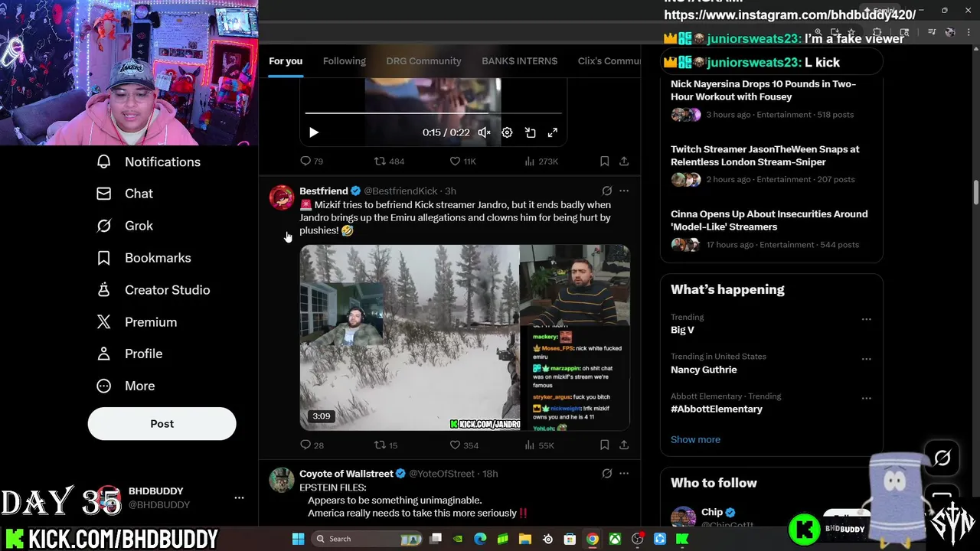Open video settings gear
This screenshot has height=551, width=980.
(x=507, y=132)
